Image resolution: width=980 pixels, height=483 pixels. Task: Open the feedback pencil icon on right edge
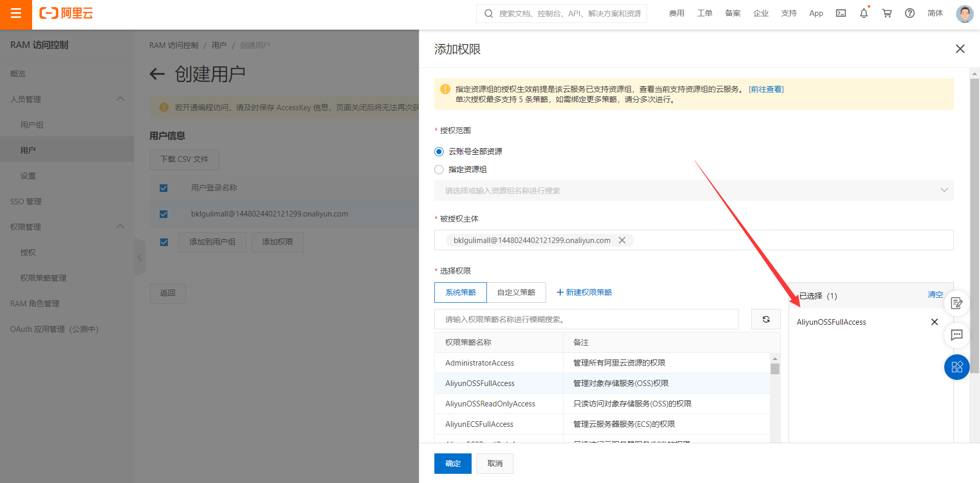[x=957, y=303]
